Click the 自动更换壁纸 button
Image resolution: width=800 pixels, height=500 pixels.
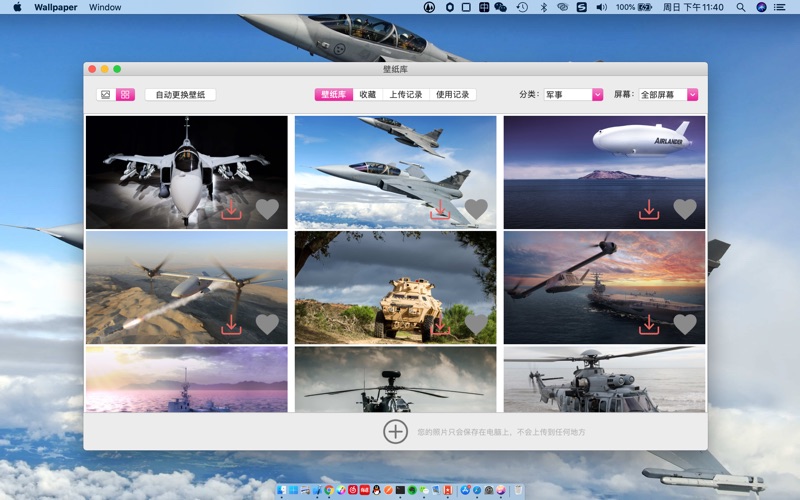[180, 94]
